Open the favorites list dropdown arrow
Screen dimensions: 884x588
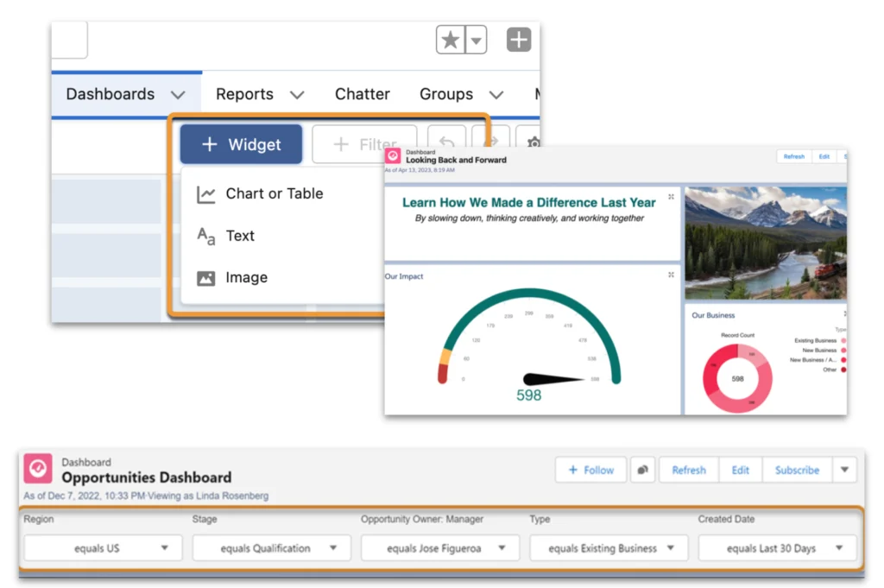click(476, 41)
